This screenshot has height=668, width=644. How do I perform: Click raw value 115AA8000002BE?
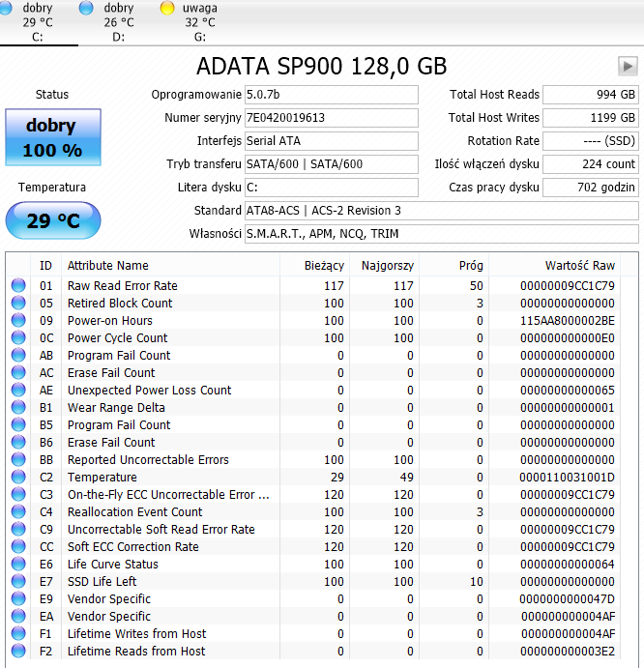click(x=568, y=320)
